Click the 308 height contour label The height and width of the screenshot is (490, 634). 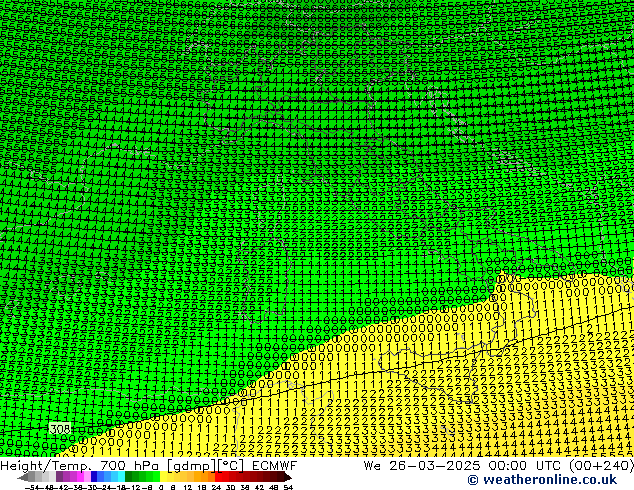tap(59, 429)
